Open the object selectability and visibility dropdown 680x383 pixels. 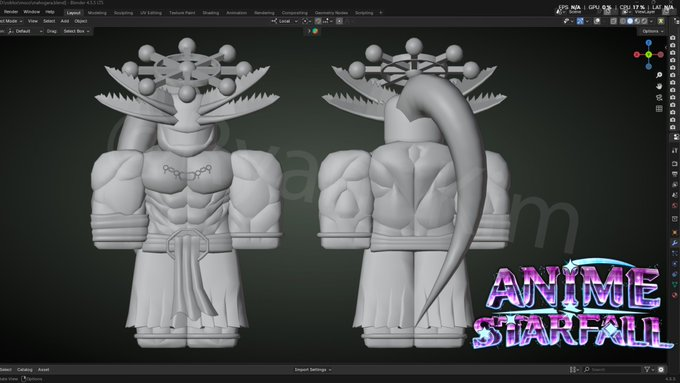tap(568, 21)
